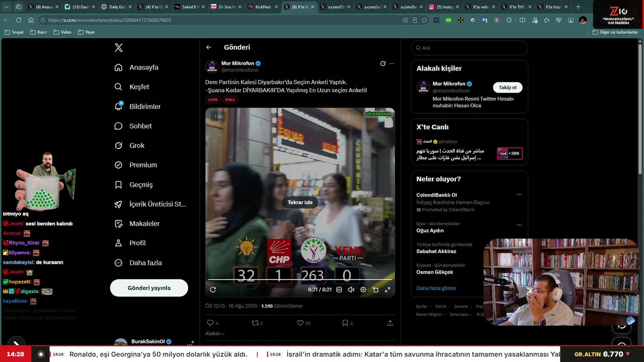Click the Gönderi yayınla button
644x362 pixels.
pos(149,288)
